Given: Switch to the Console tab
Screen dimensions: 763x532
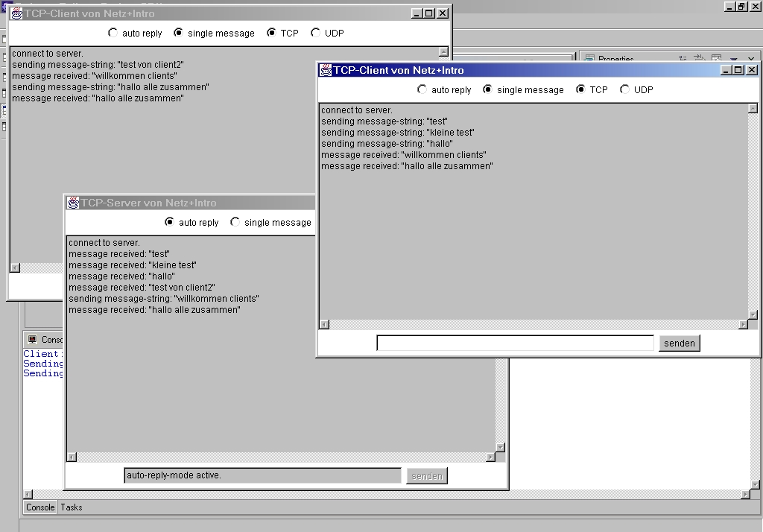Looking at the screenshot, I should (40, 507).
